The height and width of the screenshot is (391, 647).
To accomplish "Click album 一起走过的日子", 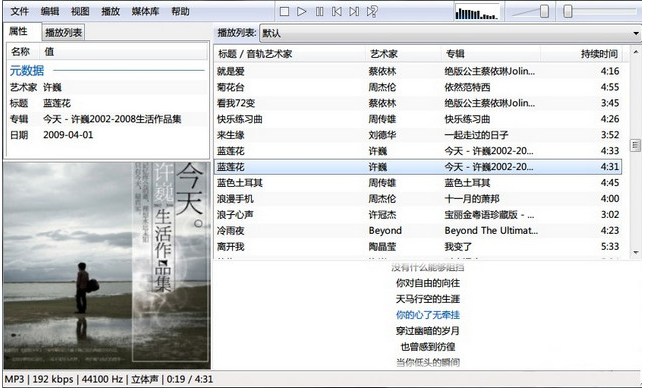I will click(x=477, y=135).
